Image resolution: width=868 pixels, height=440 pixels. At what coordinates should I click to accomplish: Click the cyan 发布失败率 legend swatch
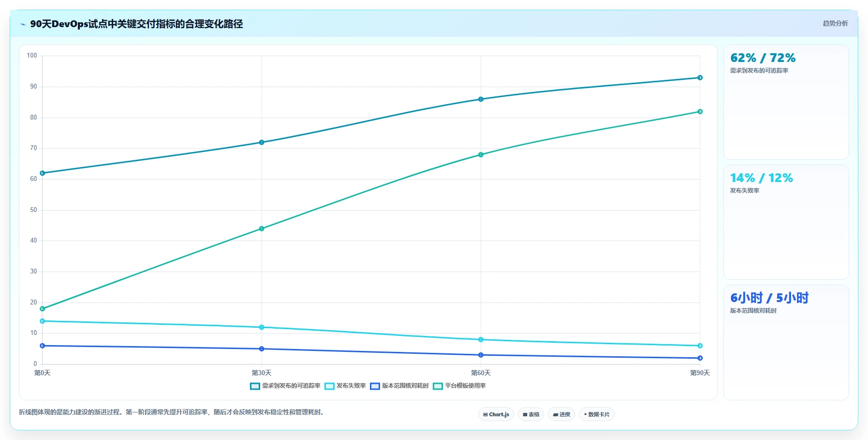coord(329,386)
